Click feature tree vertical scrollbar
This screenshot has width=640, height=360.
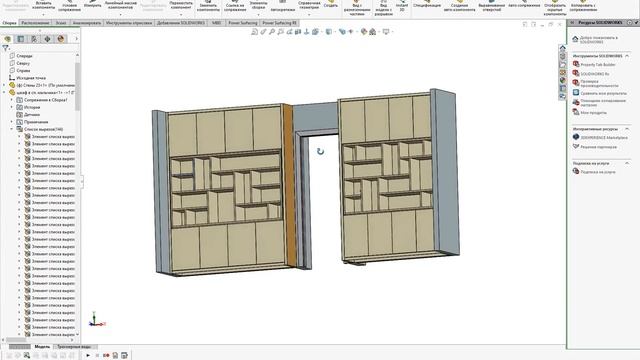pos(78,87)
